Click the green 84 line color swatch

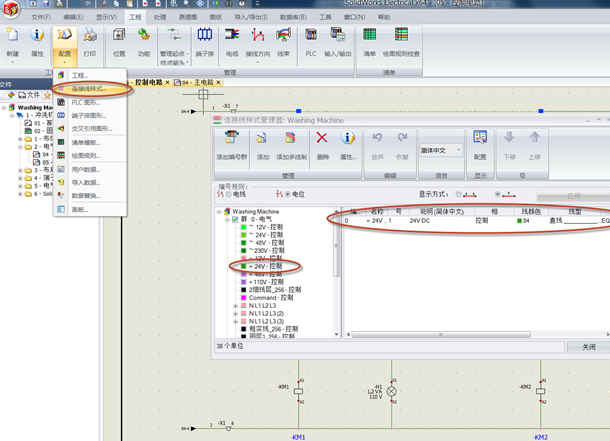click(x=519, y=221)
